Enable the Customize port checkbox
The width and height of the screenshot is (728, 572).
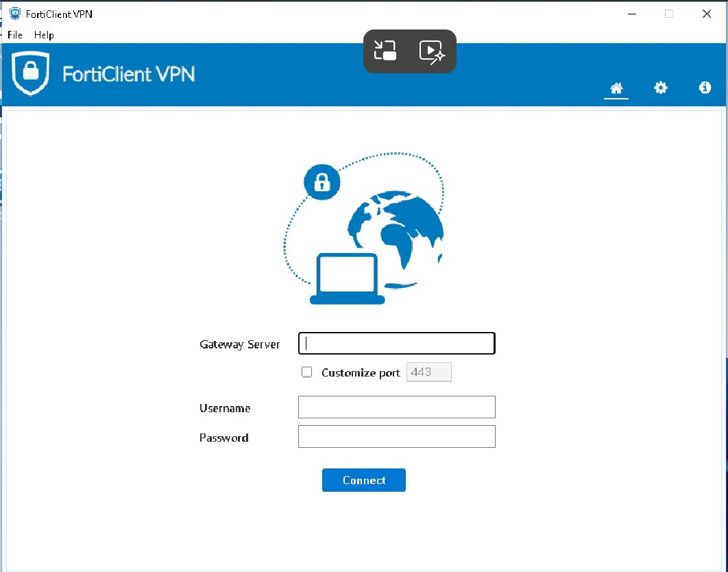306,372
